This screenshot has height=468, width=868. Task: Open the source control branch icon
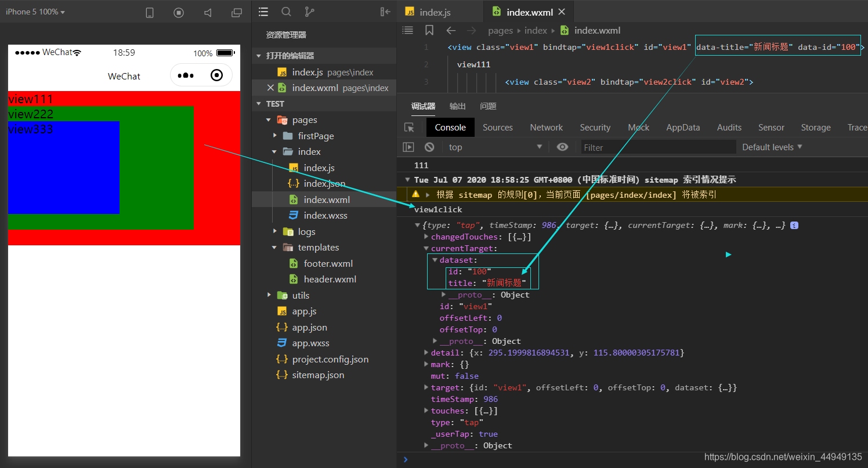(309, 12)
